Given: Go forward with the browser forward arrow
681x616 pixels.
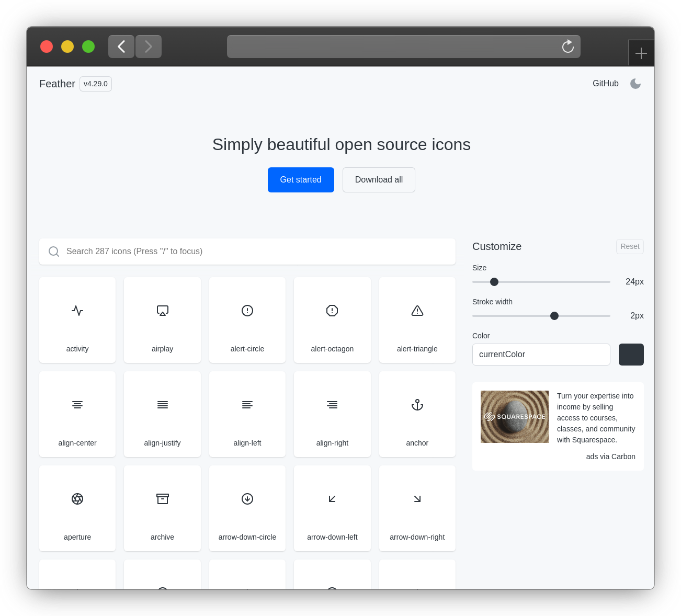Looking at the screenshot, I should tap(149, 47).
